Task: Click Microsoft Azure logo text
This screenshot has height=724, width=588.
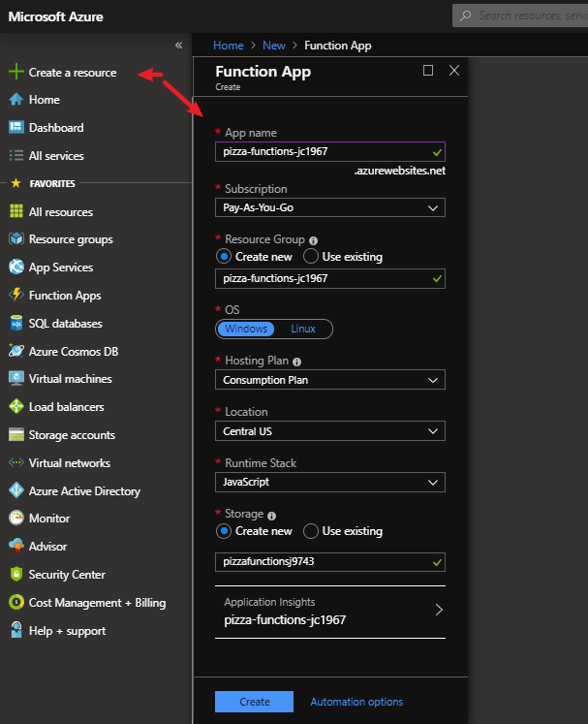Action: [56, 16]
